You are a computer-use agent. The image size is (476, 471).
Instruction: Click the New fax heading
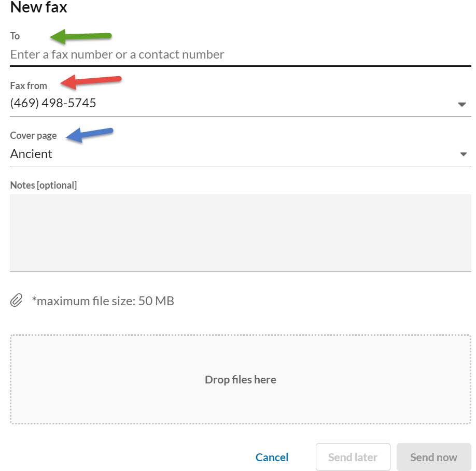pos(38,7)
